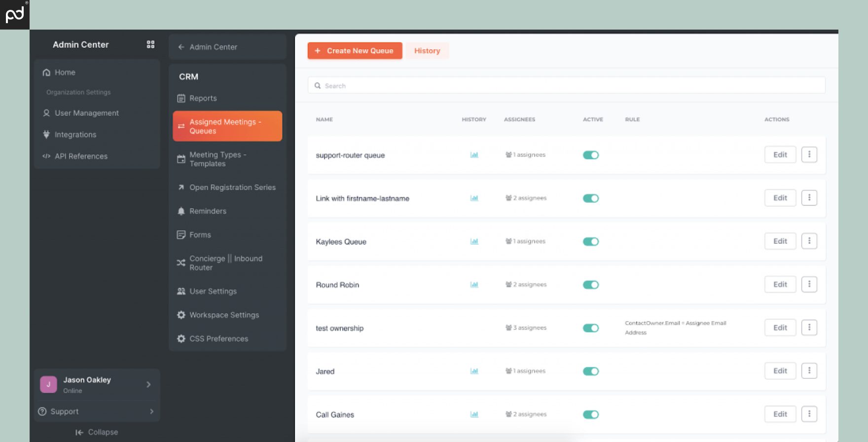
Task: Click the queue Search field
Action: pos(566,85)
